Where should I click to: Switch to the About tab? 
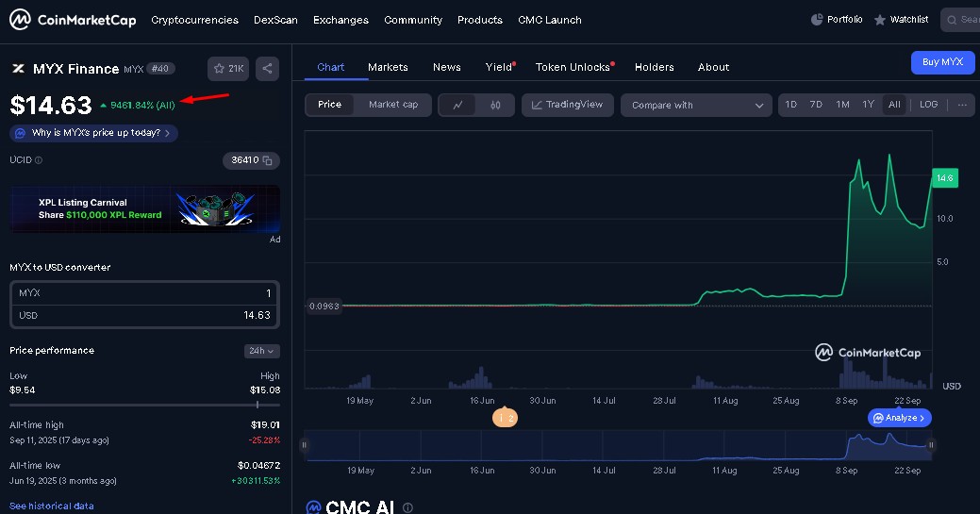pos(713,68)
